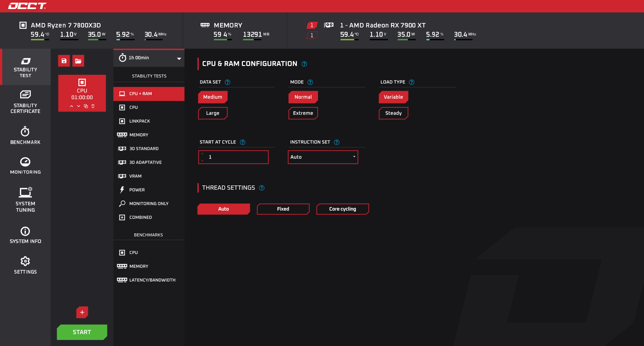Viewport: 644px width, 346px height.
Task: Click the Radeon RX 7900 XT GPU icon
Action: coord(329,25)
